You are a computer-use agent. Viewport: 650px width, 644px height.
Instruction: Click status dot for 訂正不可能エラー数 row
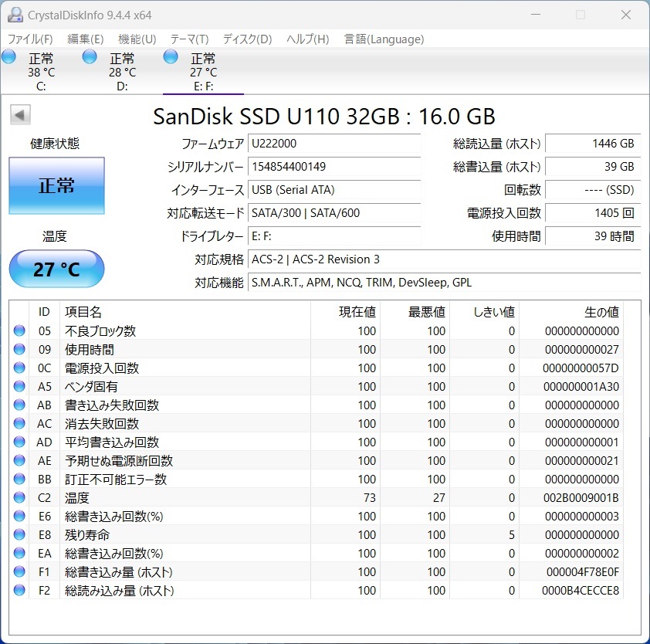(x=19, y=479)
